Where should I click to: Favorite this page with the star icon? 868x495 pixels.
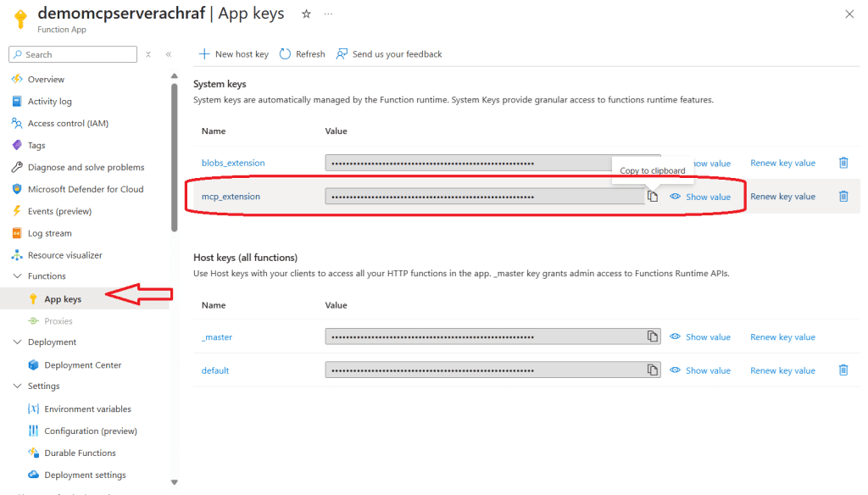[306, 14]
